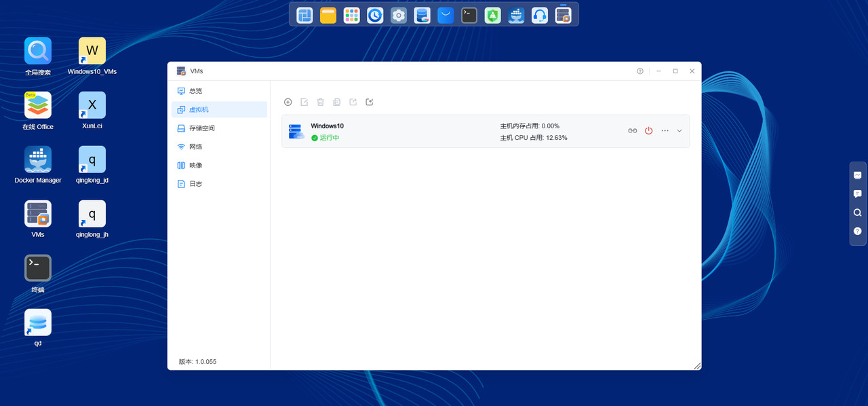Click the create new virtual machine plus icon

(288, 102)
